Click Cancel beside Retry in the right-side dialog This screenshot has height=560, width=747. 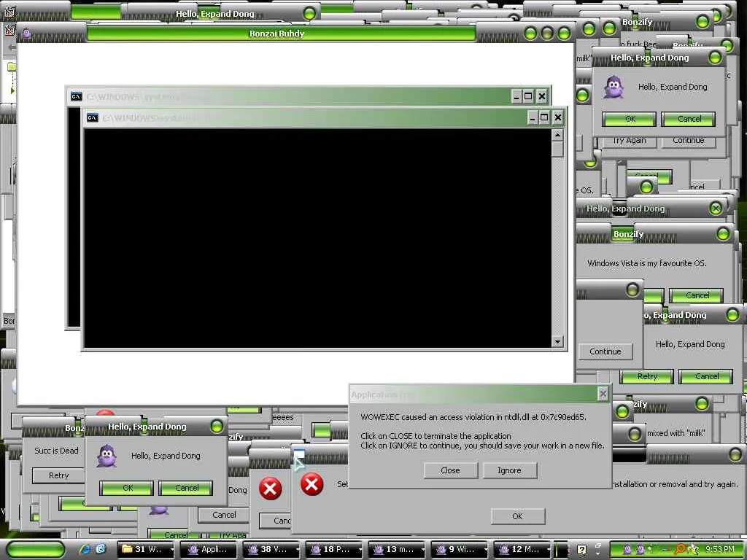pos(706,377)
